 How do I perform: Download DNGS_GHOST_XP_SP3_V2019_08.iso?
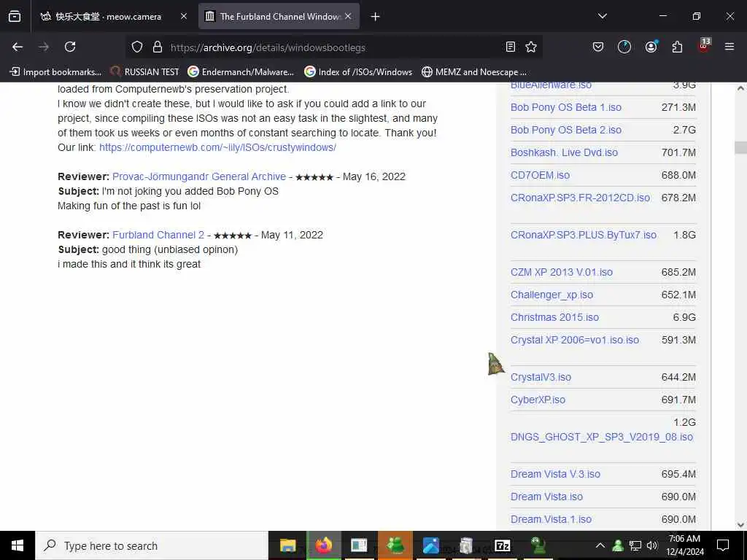click(x=602, y=437)
